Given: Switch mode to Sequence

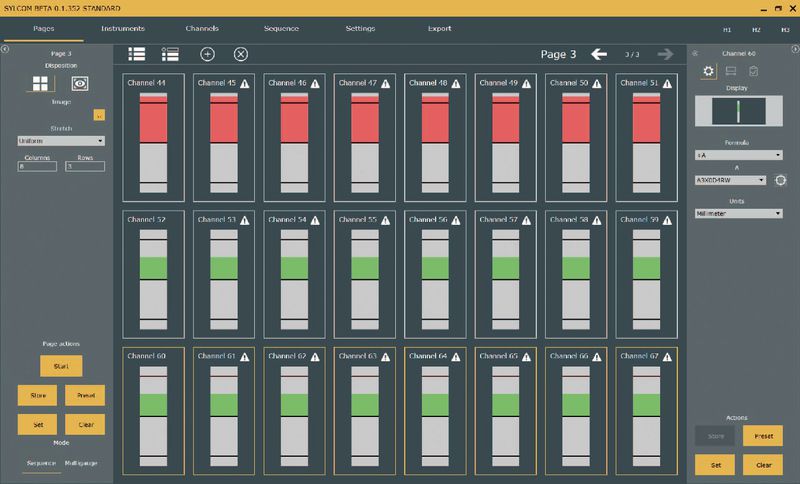Looking at the screenshot, I should click(x=41, y=464).
